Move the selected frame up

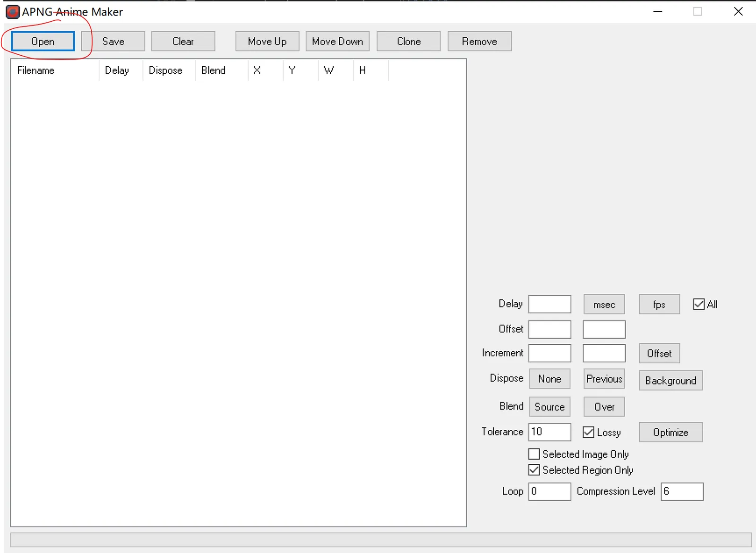267,42
